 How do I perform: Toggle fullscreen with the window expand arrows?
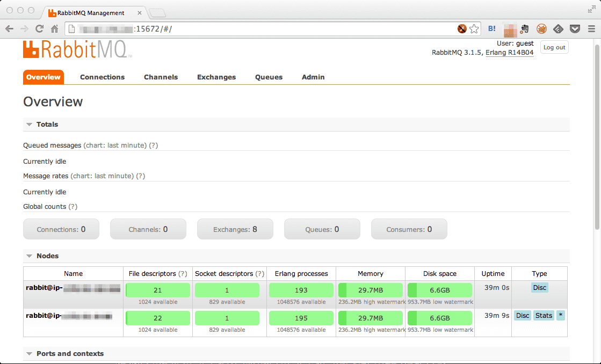[x=592, y=10]
